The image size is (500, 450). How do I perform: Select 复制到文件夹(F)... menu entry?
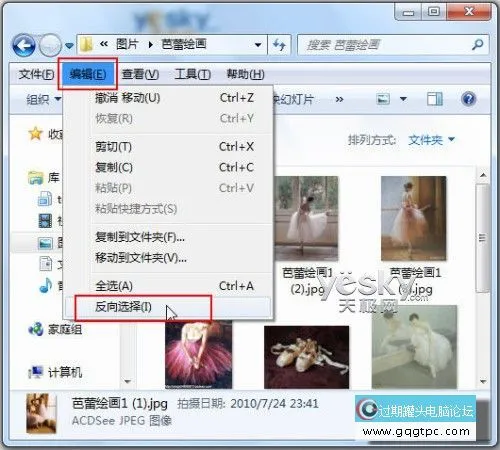coord(168,237)
